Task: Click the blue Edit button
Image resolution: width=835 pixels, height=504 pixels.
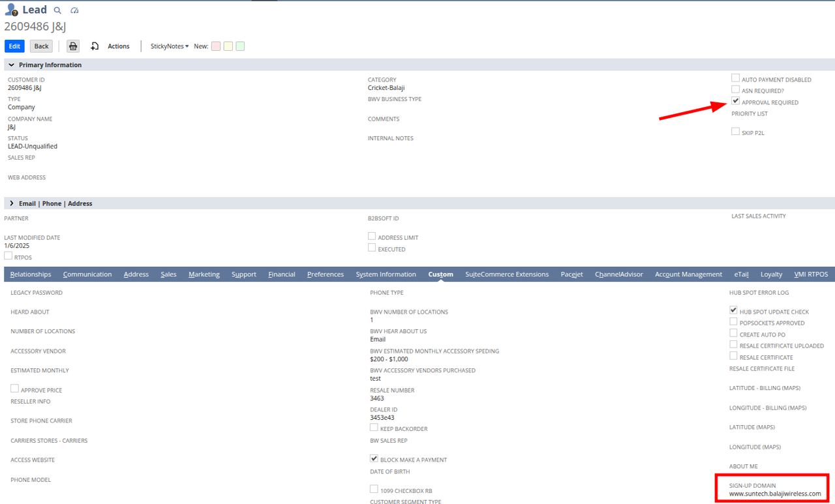Action: click(x=14, y=46)
